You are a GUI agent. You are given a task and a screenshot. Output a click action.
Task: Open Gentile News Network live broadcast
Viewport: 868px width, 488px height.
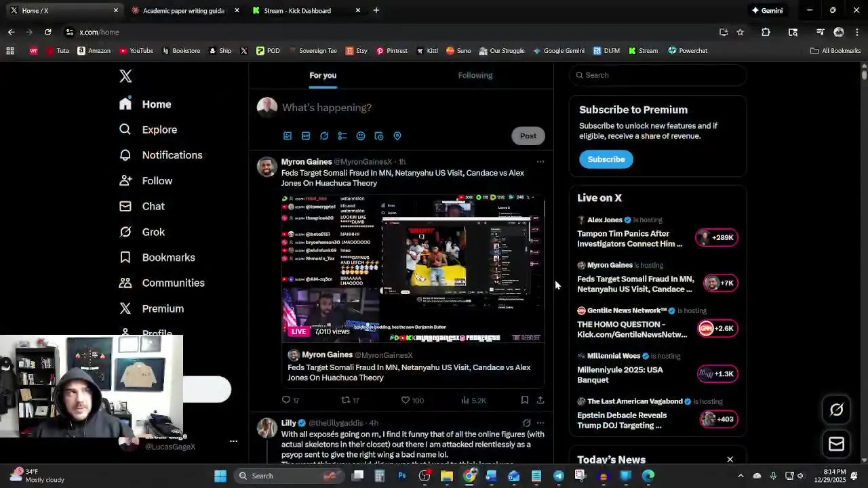tap(658, 323)
